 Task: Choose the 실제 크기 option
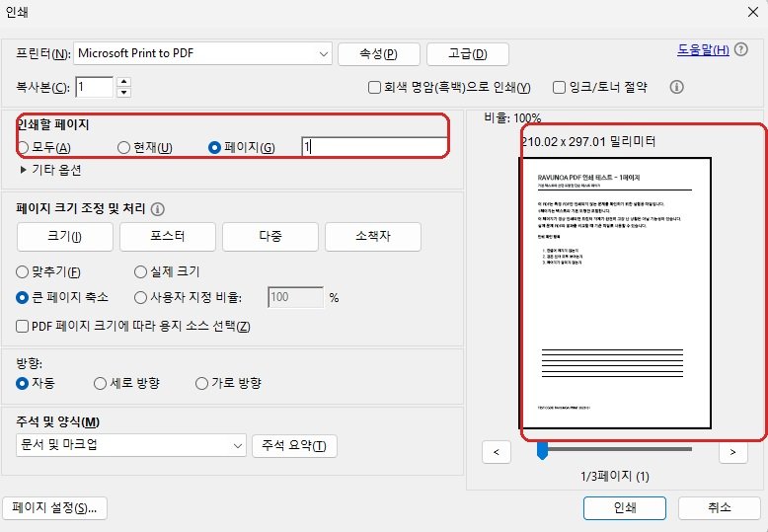pyautogui.click(x=140, y=271)
